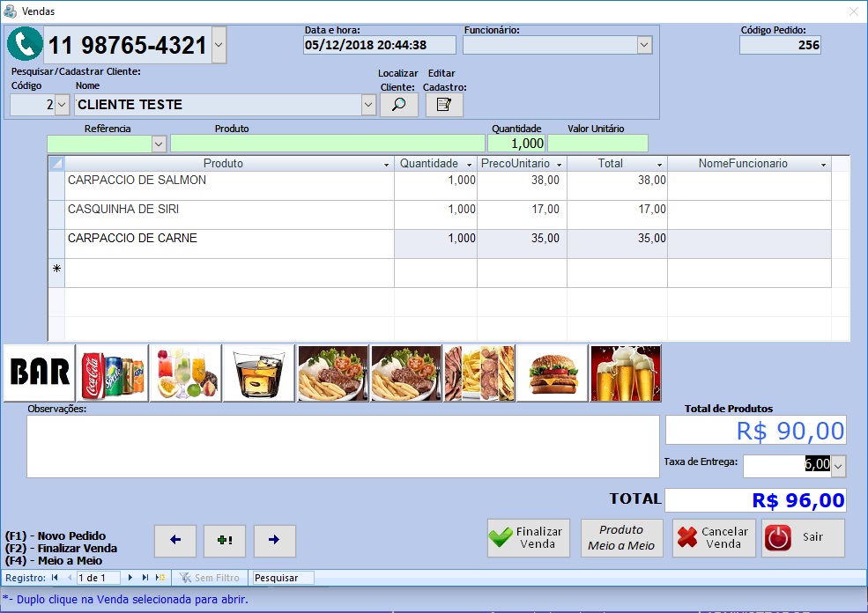Open Editar Cadastro for the client

click(x=444, y=104)
